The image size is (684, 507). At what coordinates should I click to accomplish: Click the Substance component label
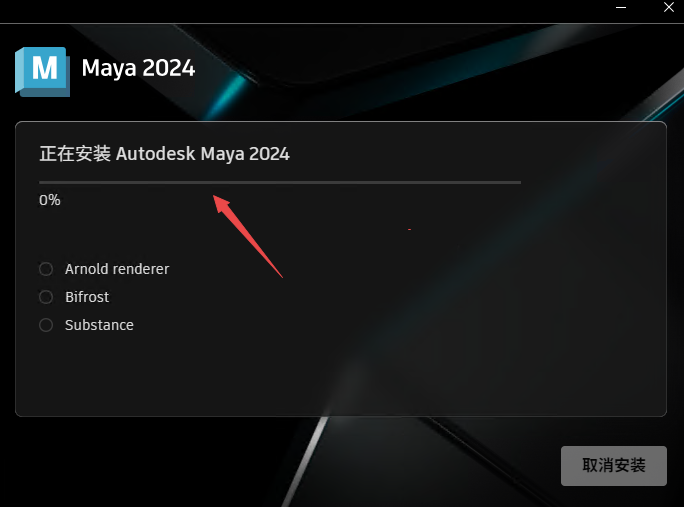click(99, 325)
